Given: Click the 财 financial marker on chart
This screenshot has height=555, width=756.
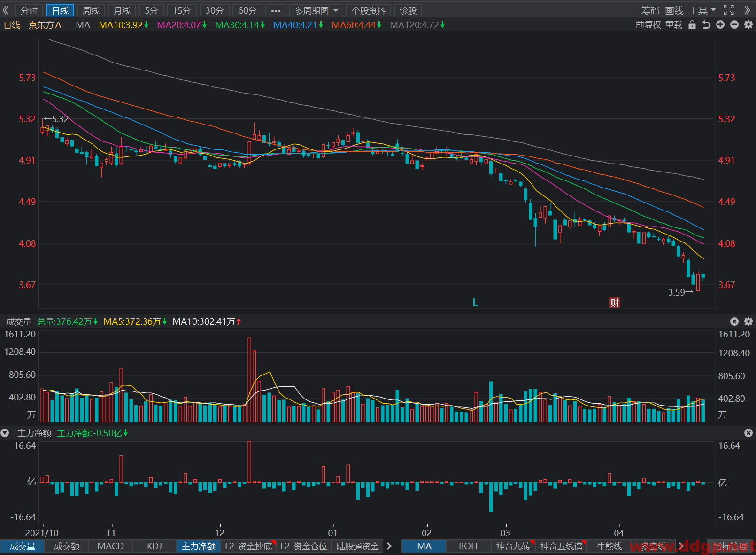Looking at the screenshot, I should [615, 303].
